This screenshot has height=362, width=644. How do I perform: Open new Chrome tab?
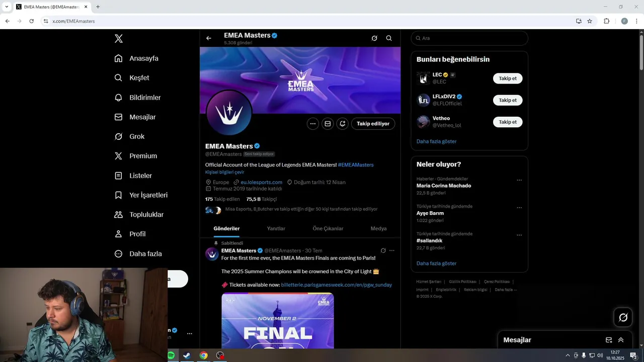click(98, 7)
